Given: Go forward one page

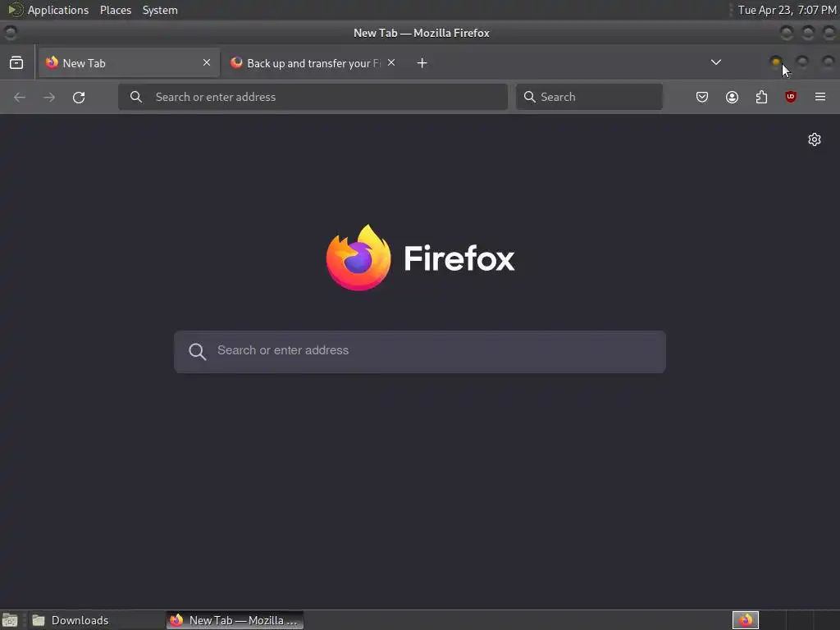Looking at the screenshot, I should coord(49,97).
